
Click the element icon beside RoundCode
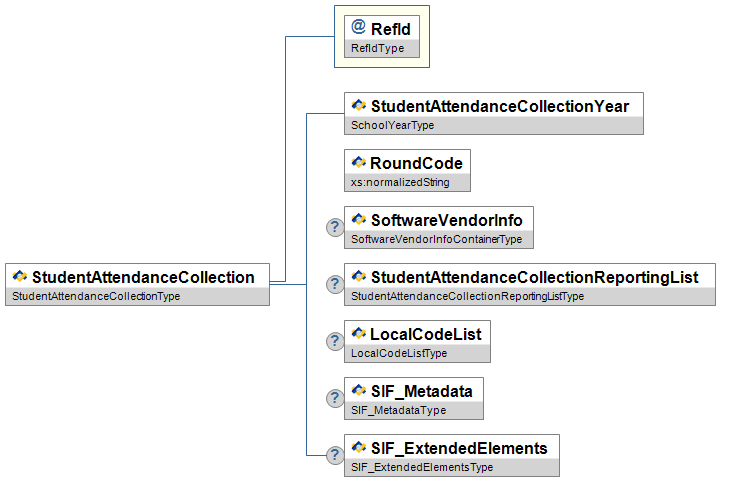[358, 162]
